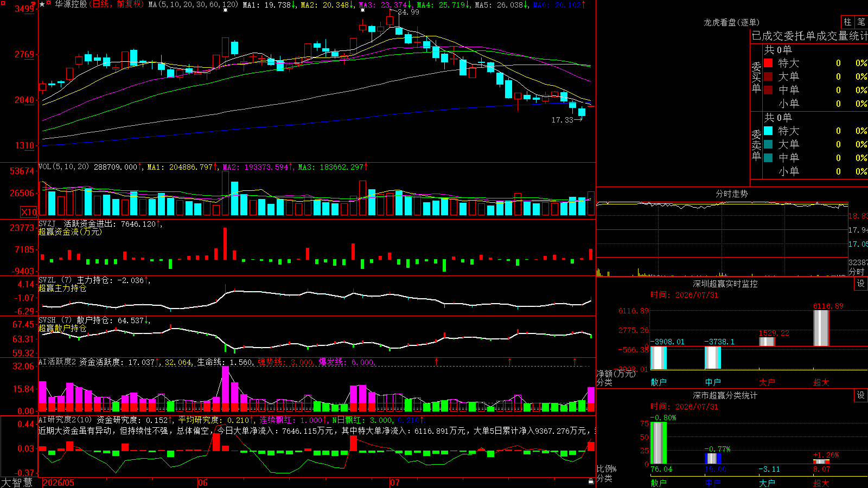The width and height of the screenshot is (868, 488).
Task: Click the 生命线: 1.560 label
Action: [x=225, y=362]
